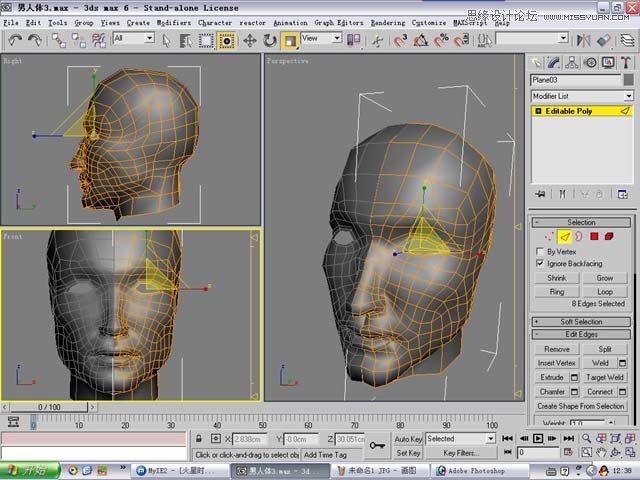
Task: Click the time slider at 0 / 100
Action: 49,407
